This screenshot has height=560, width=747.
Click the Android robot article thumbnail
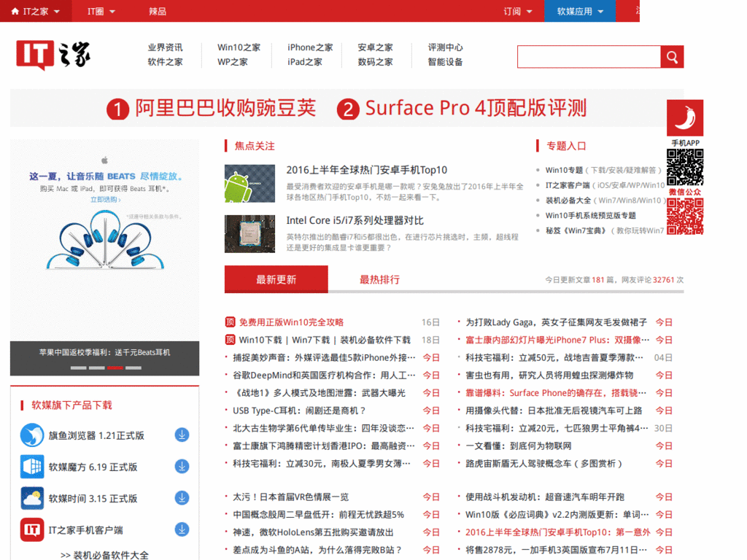click(x=249, y=184)
